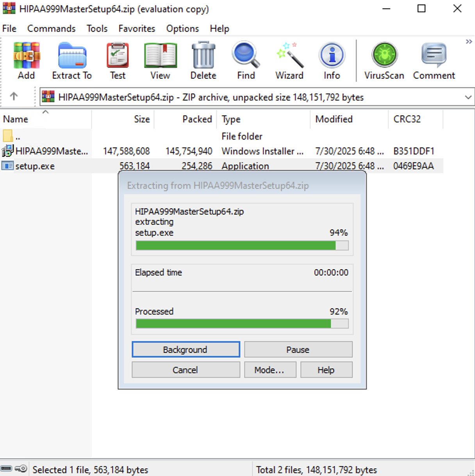Viewport: 475px width, 476px height.
Task: Click the Background button in extraction dialog
Action: pyautogui.click(x=186, y=349)
